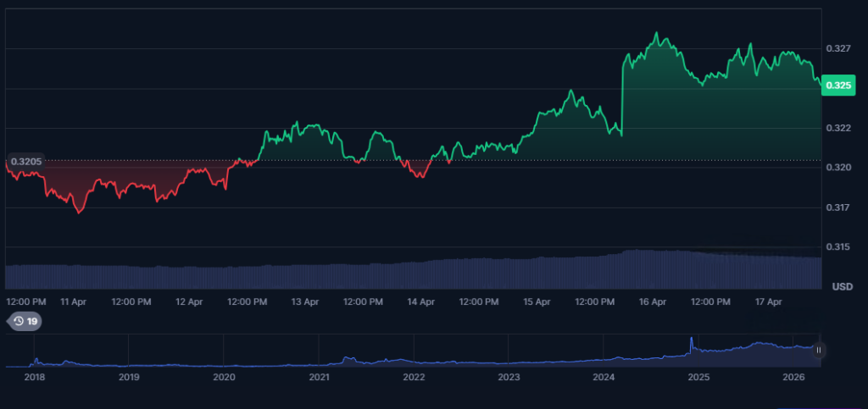This screenshot has height=409, width=868.
Task: Select 13 Apr on the time axis
Action: point(304,301)
